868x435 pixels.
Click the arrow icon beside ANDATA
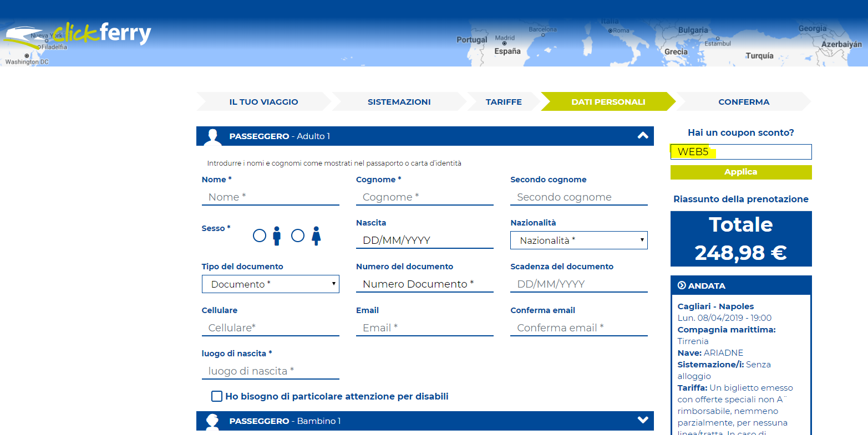tap(682, 286)
